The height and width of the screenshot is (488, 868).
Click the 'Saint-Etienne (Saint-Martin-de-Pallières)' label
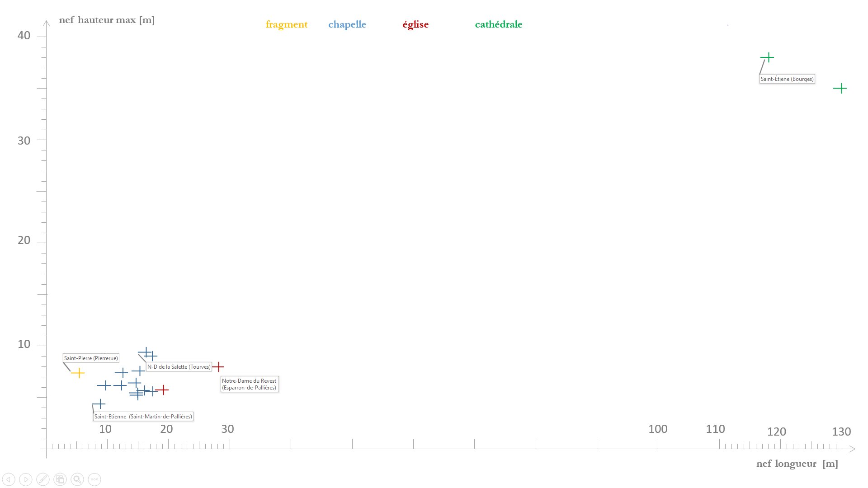click(143, 417)
